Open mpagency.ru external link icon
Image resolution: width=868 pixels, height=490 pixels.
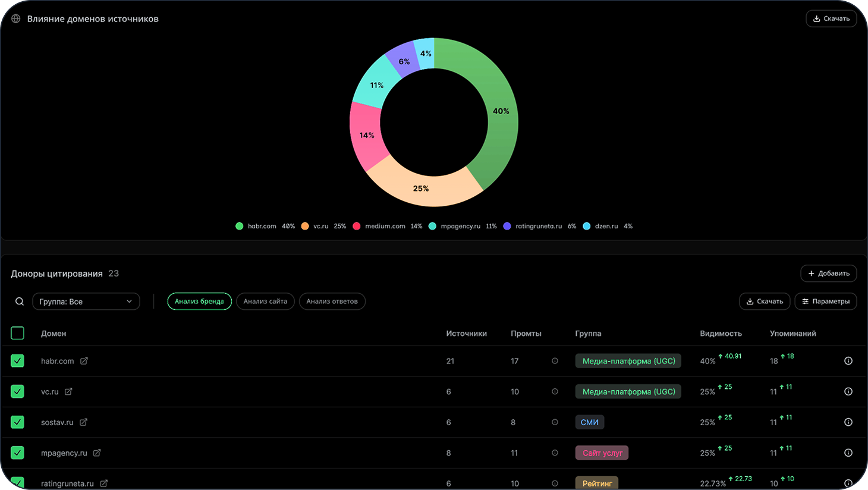pos(98,453)
